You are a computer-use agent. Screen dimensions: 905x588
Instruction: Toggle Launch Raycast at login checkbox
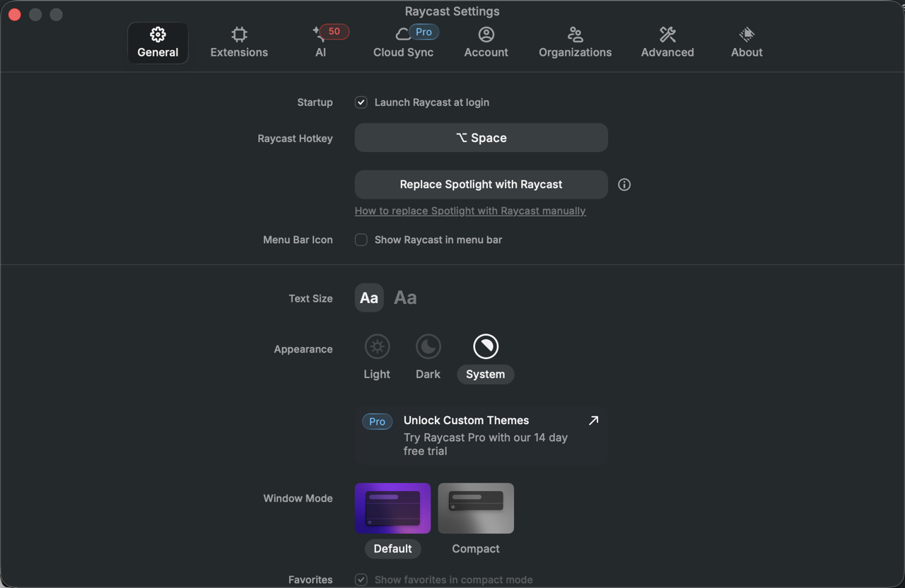[361, 102]
